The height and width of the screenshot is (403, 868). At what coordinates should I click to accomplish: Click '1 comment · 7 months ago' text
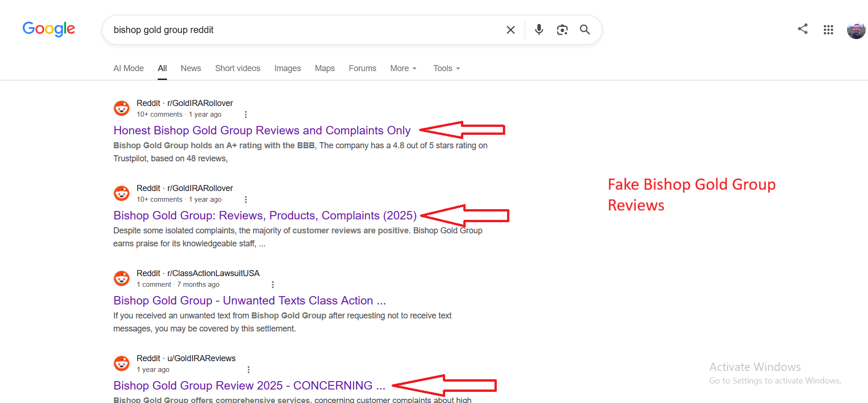click(x=178, y=284)
